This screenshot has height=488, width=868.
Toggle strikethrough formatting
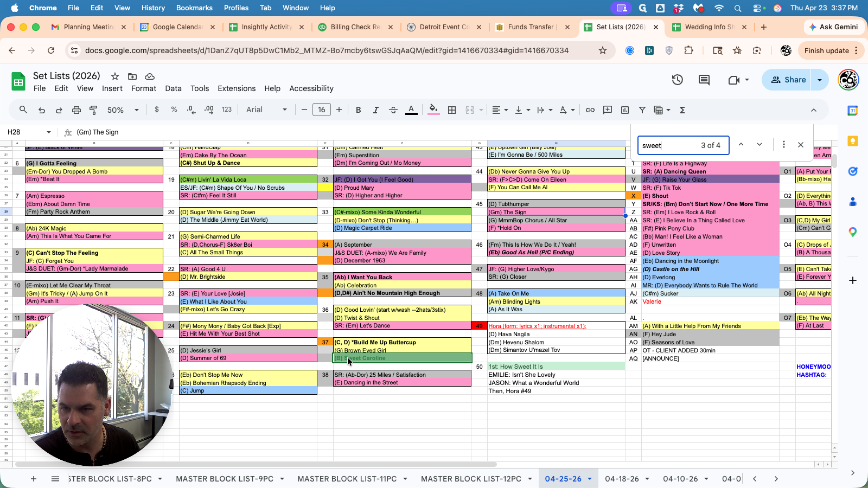click(393, 110)
